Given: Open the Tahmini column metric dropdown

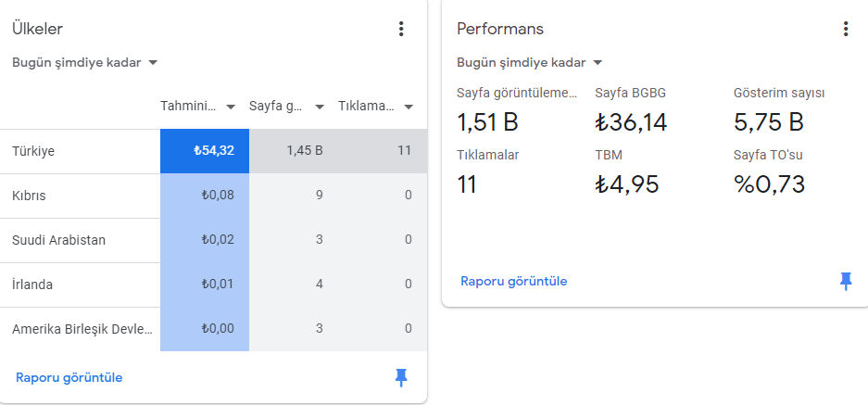Looking at the screenshot, I should point(198,107).
